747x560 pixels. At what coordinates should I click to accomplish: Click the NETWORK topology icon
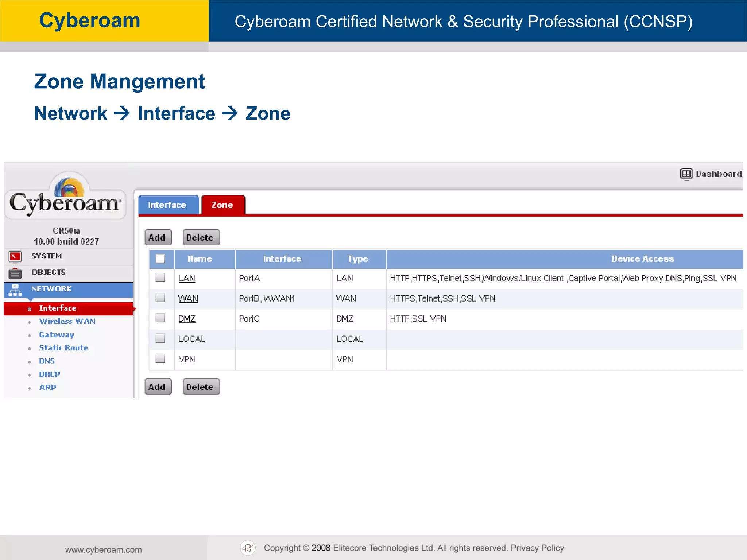point(15,290)
